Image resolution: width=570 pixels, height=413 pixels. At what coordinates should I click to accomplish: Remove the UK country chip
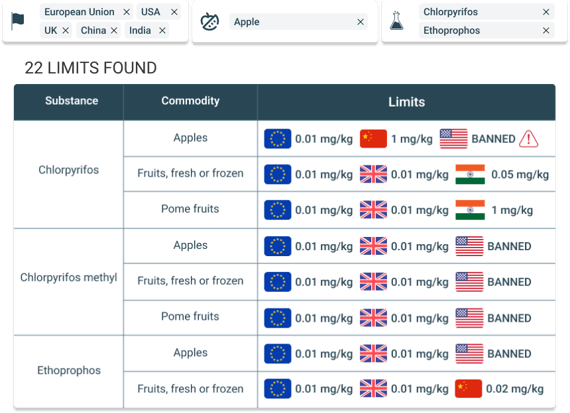pyautogui.click(x=65, y=31)
